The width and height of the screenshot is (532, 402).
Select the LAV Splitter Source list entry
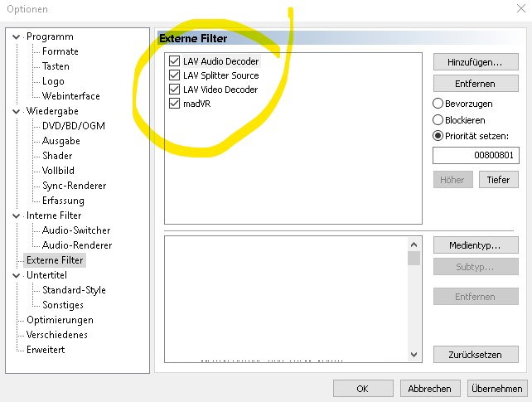[220, 75]
